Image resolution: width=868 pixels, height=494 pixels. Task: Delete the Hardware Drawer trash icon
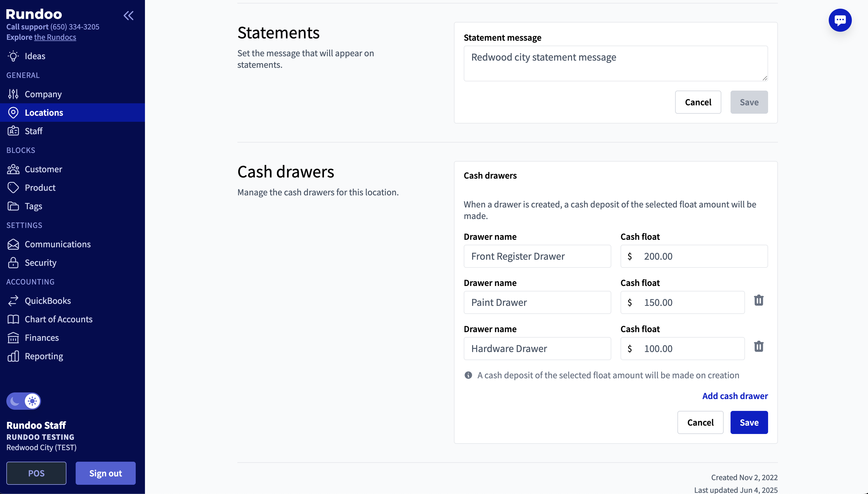coord(759,347)
